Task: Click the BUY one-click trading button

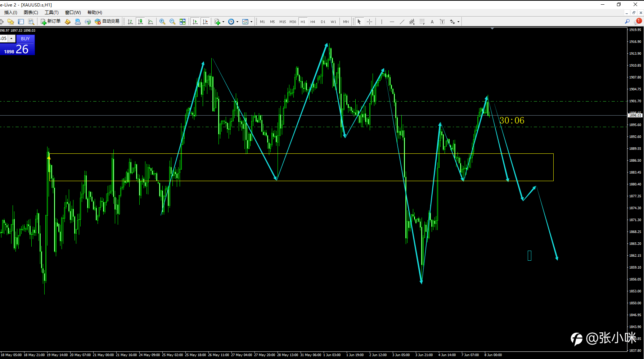Action: [25, 39]
